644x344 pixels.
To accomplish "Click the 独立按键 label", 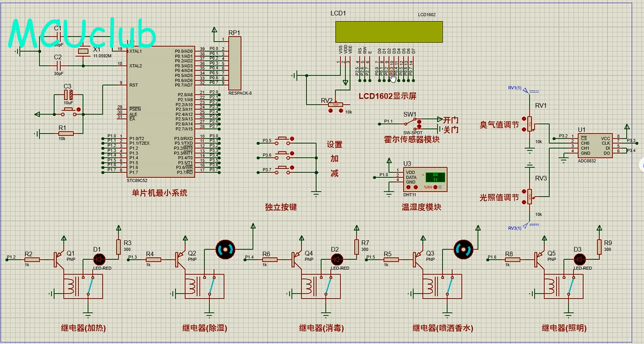I will point(281,207).
